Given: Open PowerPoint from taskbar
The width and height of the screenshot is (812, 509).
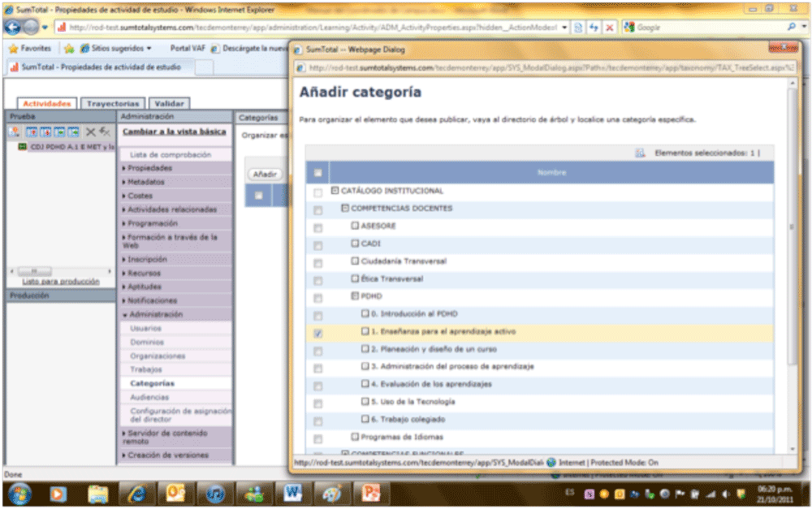Looking at the screenshot, I should click(371, 494).
